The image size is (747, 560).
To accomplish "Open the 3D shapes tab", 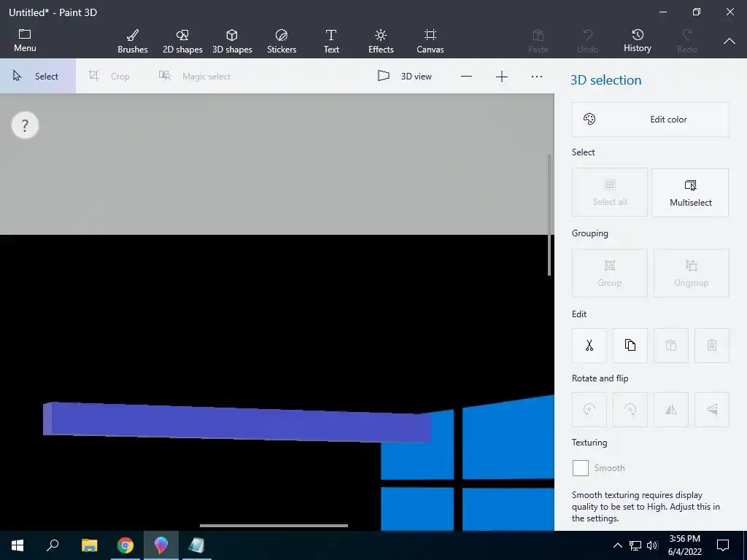I will 232,41.
